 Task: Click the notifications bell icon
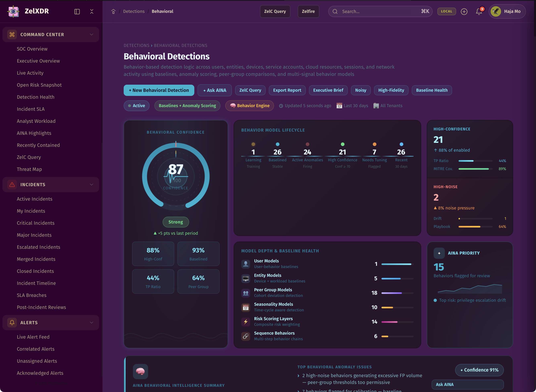click(x=479, y=11)
